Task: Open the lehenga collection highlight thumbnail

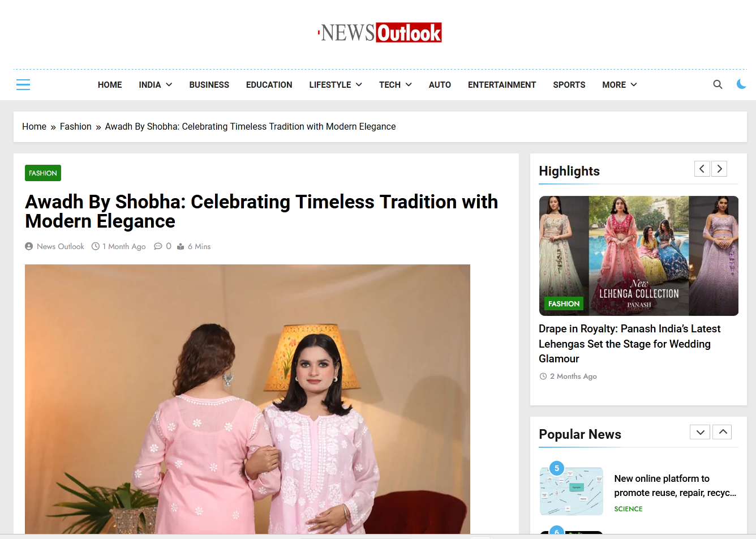Action: pyautogui.click(x=638, y=256)
